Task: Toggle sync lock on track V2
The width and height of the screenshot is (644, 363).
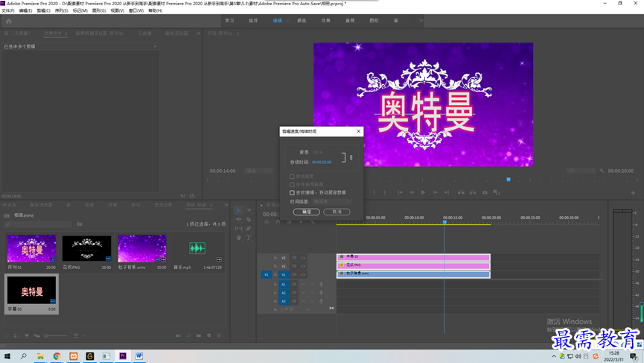Action: coord(294,266)
